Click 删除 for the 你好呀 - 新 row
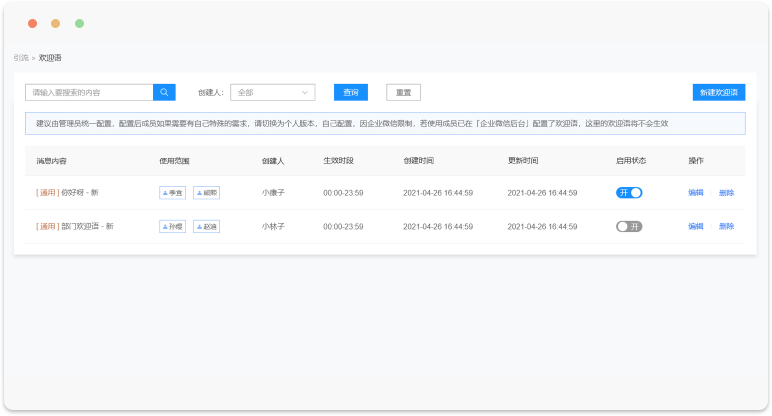Image resolution: width=772 pixels, height=416 pixels. coord(726,193)
